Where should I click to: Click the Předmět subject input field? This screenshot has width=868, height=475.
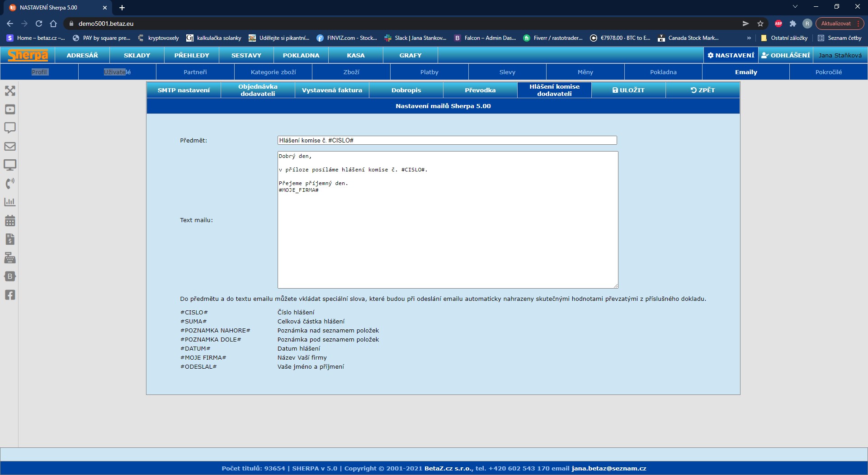(x=447, y=140)
